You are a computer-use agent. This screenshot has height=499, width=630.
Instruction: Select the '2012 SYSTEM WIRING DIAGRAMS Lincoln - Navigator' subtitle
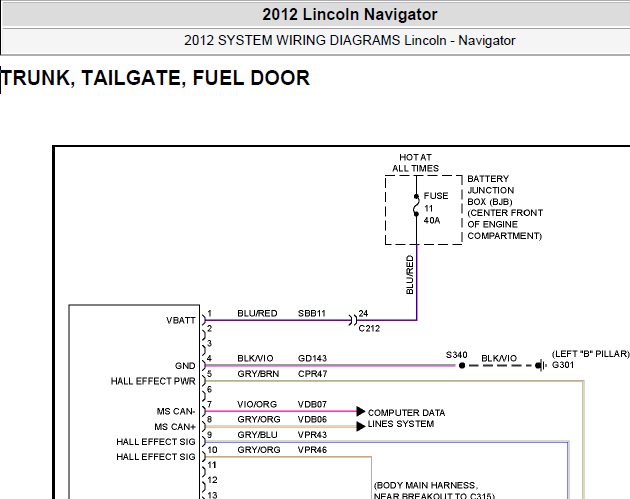(x=350, y=41)
